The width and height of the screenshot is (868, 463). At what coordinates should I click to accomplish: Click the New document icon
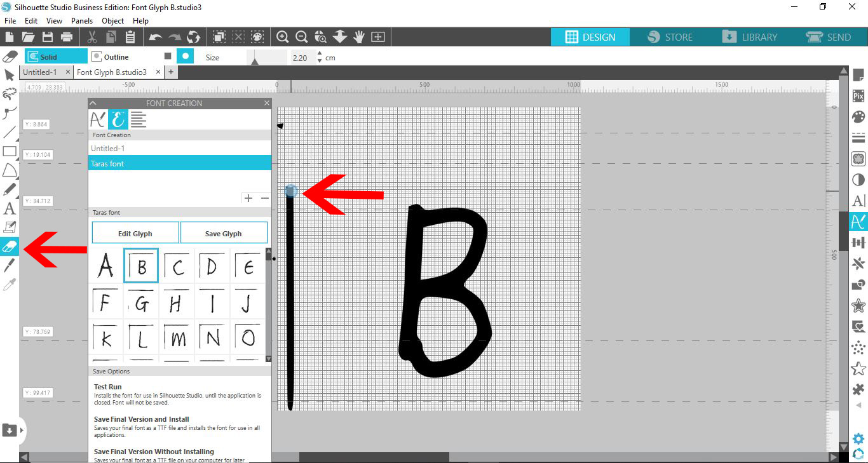point(10,37)
